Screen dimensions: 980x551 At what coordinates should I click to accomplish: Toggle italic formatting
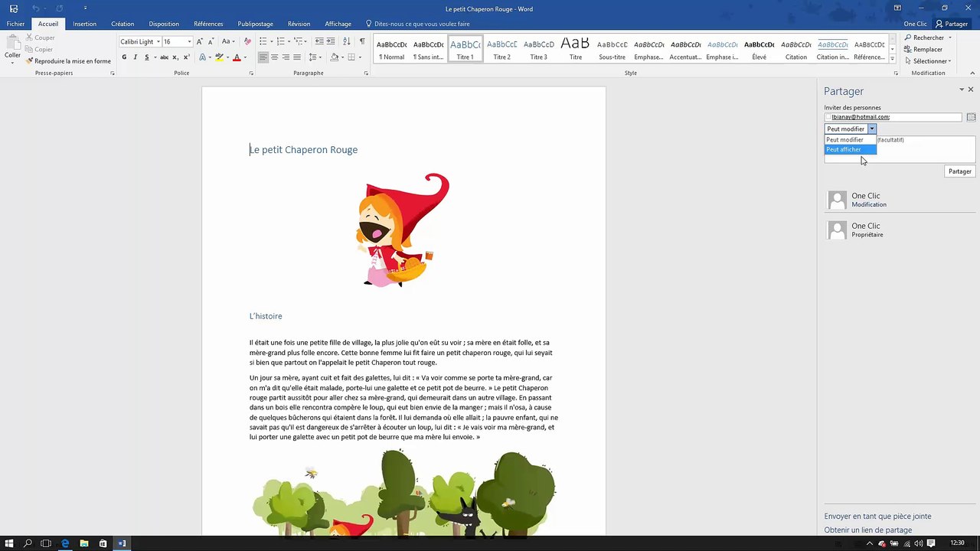click(136, 57)
